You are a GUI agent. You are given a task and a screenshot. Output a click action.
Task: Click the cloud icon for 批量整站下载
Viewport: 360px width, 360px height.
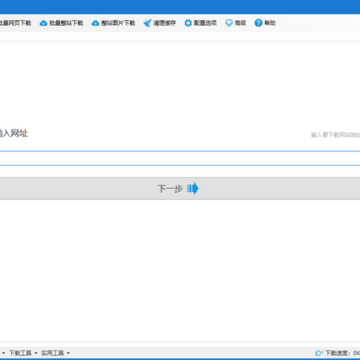[x=43, y=23]
